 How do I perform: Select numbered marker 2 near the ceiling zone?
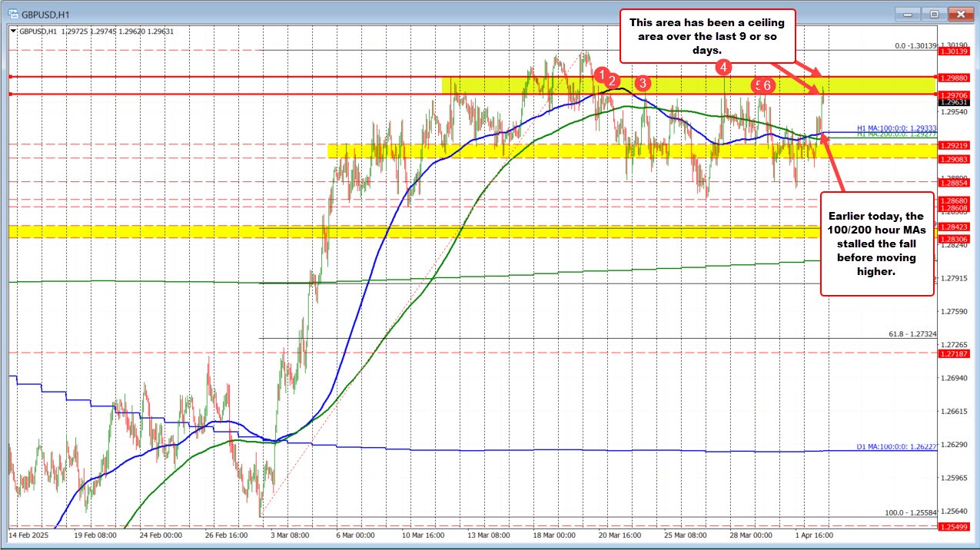click(x=612, y=81)
